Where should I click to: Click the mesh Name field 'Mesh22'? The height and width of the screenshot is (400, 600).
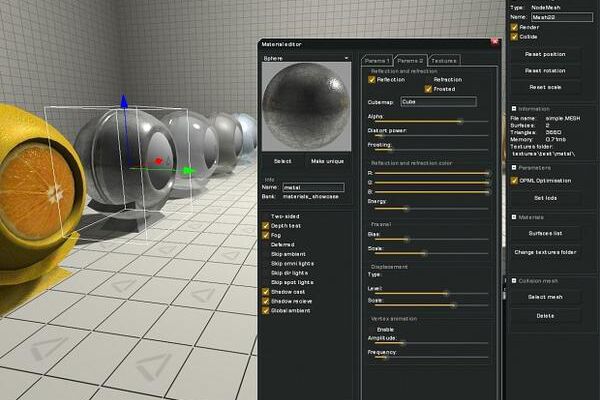[x=562, y=17]
